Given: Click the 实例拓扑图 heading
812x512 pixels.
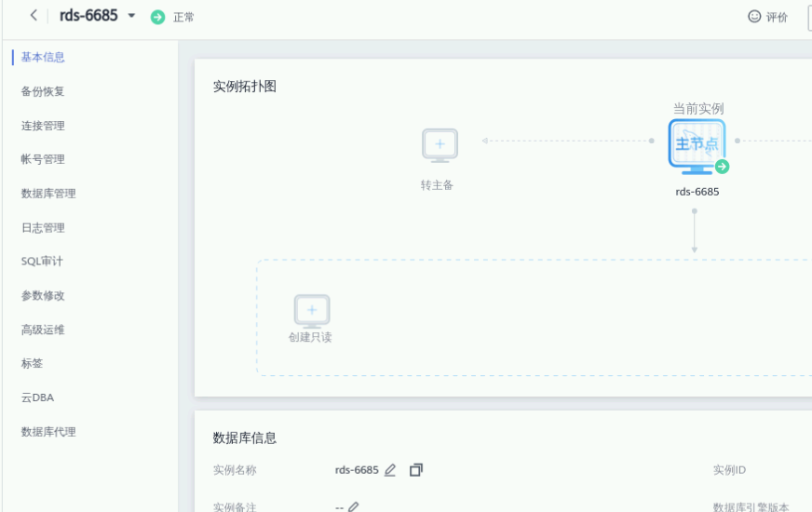Looking at the screenshot, I should (244, 87).
